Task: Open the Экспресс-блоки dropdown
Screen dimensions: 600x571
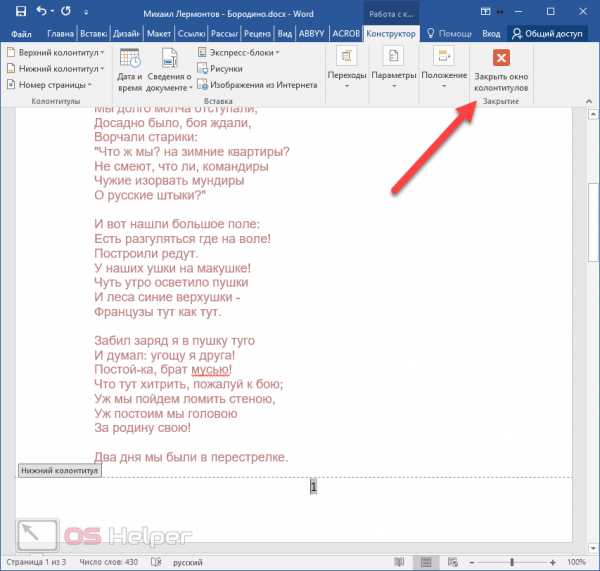Action: 238,52
